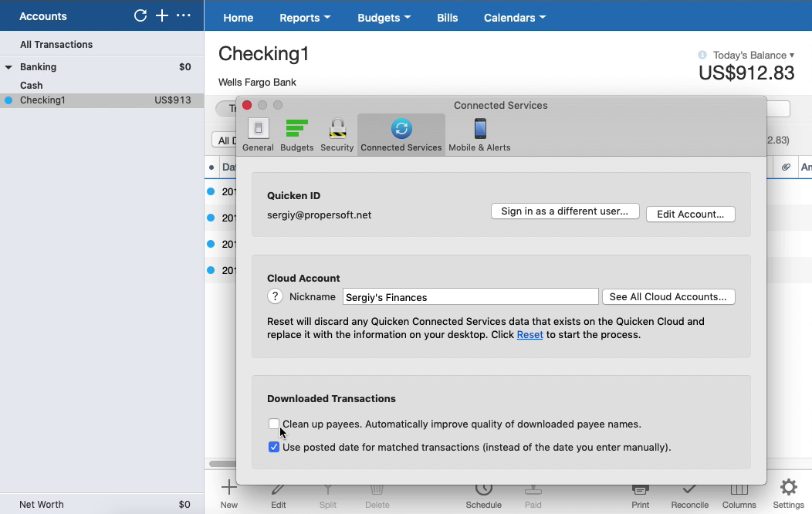Select All Transactions in sidebar

[x=102, y=45]
